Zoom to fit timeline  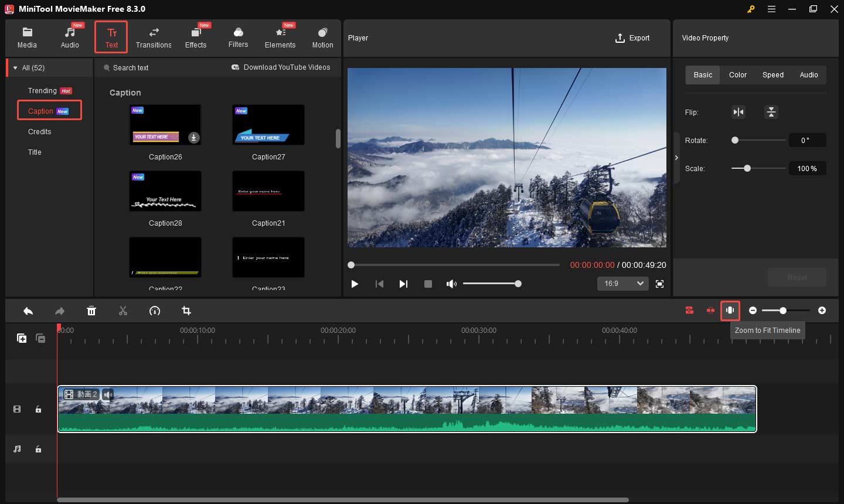tap(730, 310)
